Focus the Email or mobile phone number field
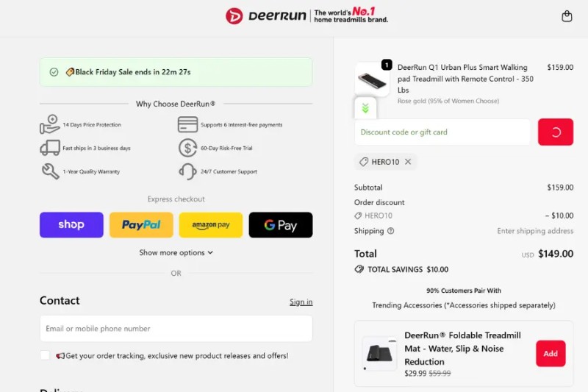588x392 pixels. click(x=176, y=329)
